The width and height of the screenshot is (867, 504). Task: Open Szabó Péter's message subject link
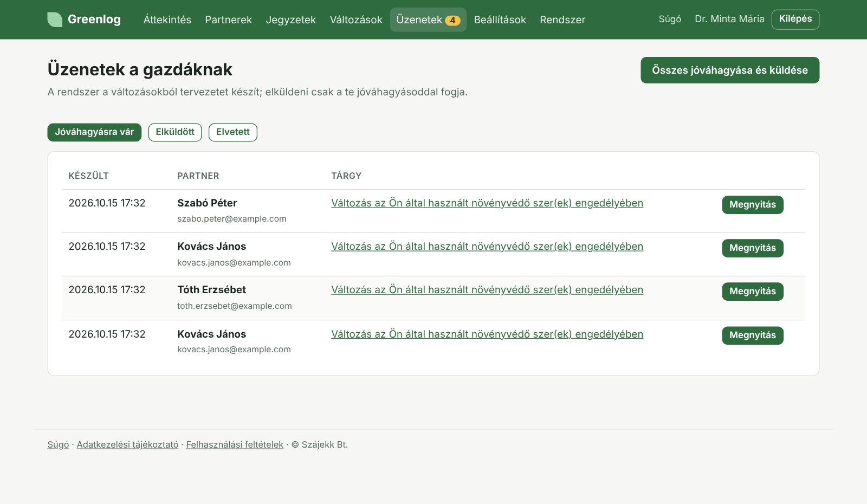[x=487, y=203]
